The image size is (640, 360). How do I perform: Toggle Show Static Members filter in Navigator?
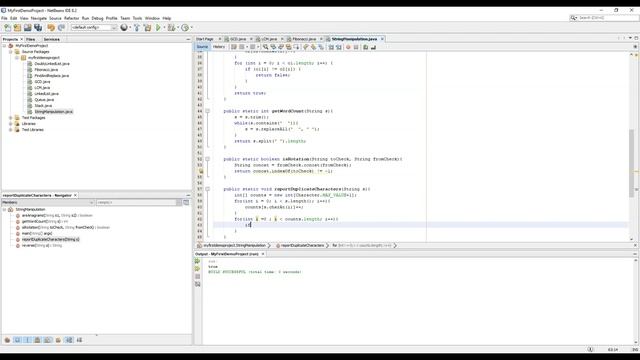27,340
